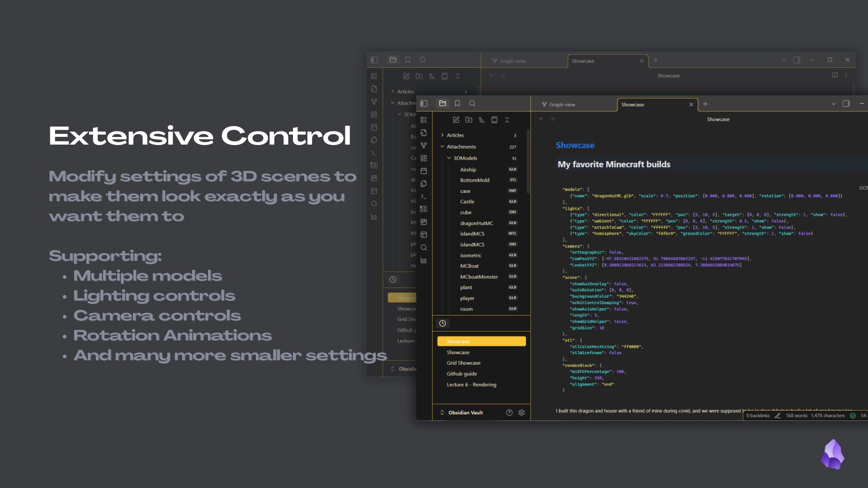Navigate forward in the front window note
The image size is (868, 488).
coord(552,119)
